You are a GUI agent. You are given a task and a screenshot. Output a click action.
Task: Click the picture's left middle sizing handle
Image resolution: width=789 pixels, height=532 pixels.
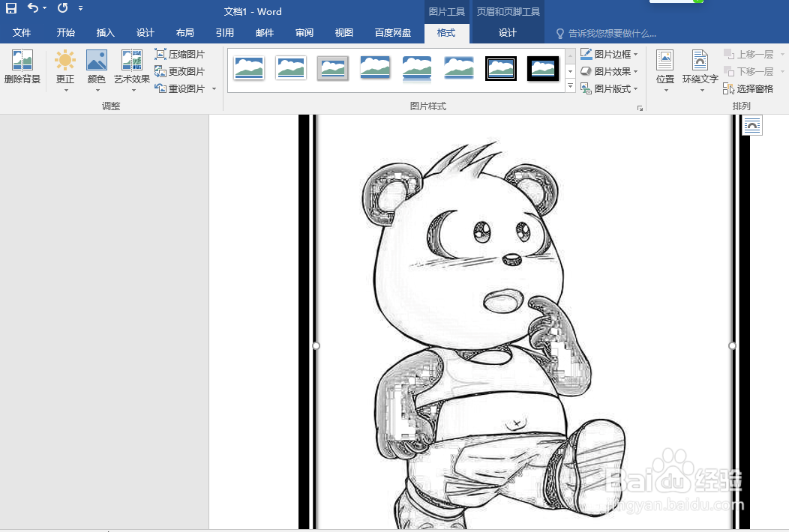(x=316, y=345)
